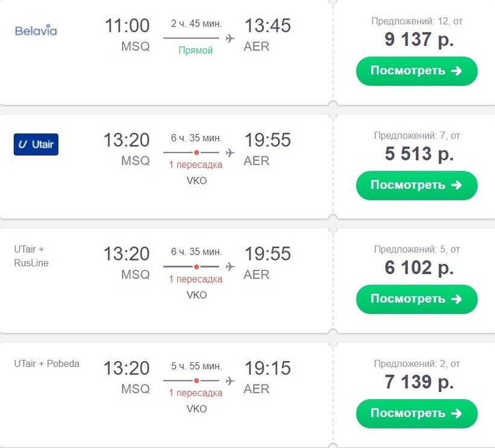
Task: Click the Utair airline logo
Action: (x=36, y=145)
